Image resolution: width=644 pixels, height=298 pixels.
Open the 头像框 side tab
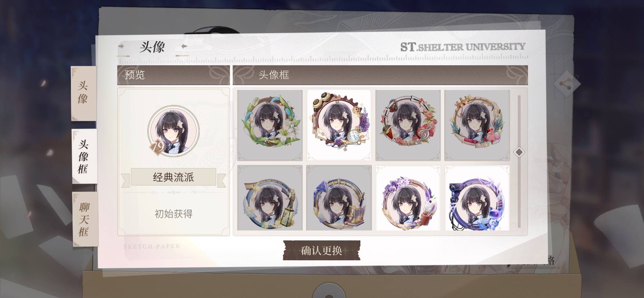tap(84, 156)
